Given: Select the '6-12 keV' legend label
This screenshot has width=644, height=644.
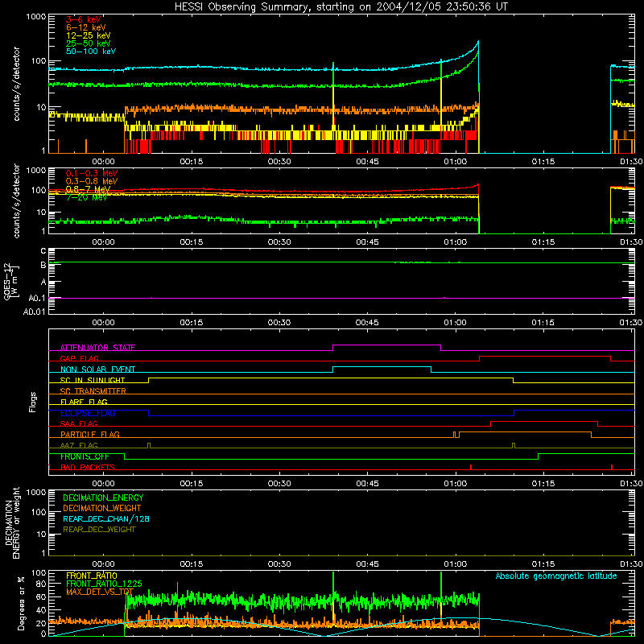Looking at the screenshot, I should click(86, 27).
